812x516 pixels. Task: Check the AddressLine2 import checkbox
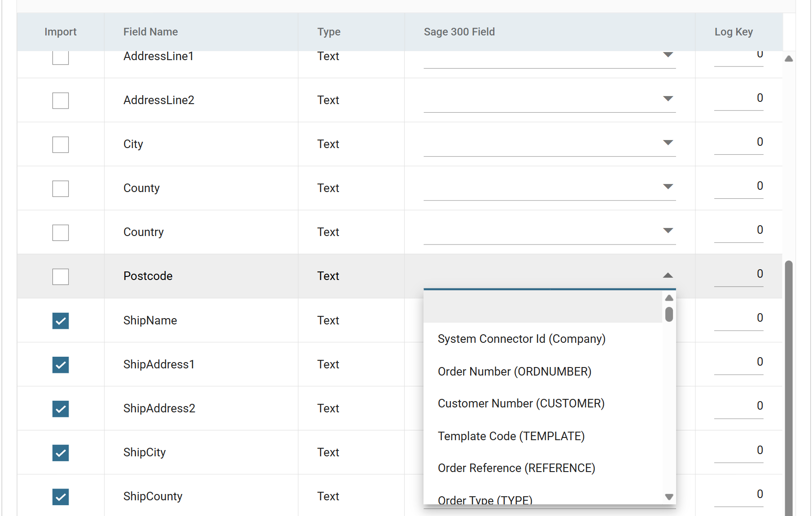point(61,101)
